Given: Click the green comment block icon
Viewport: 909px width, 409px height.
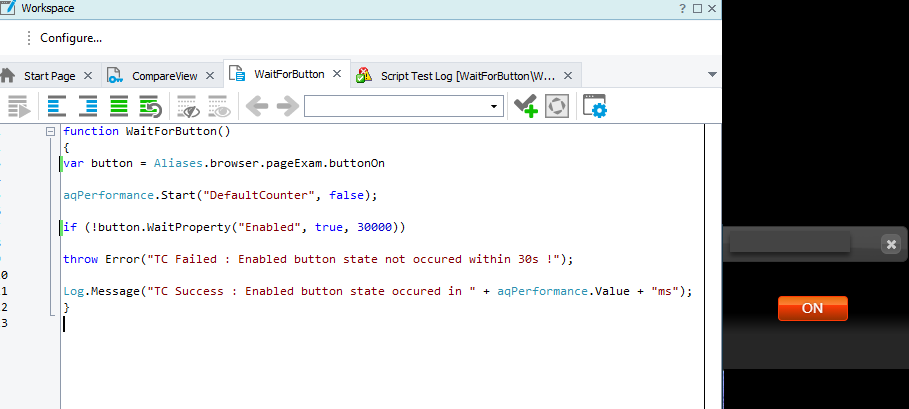Looking at the screenshot, I should [x=119, y=106].
